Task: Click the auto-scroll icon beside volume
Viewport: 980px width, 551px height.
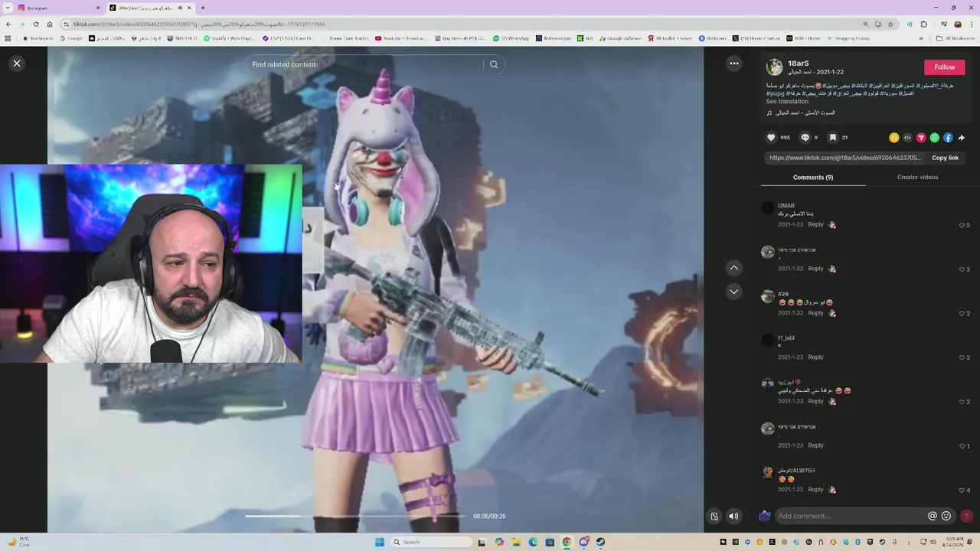Action: (x=714, y=516)
